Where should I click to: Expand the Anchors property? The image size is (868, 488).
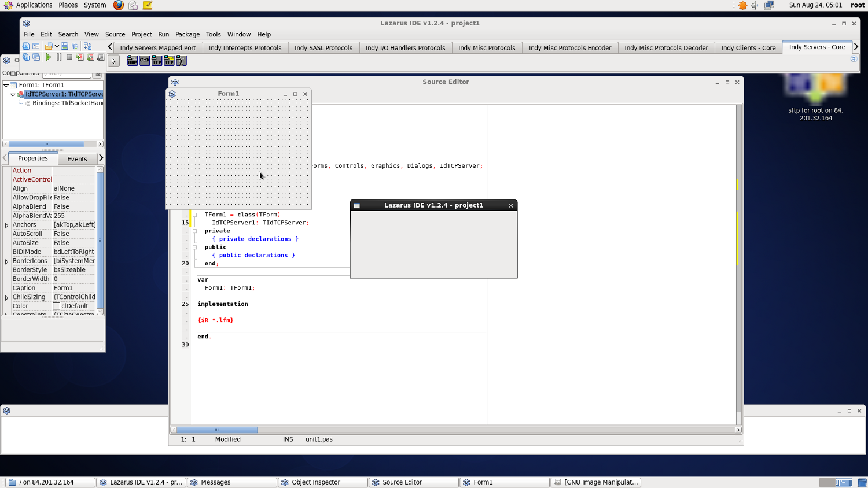click(7, 225)
